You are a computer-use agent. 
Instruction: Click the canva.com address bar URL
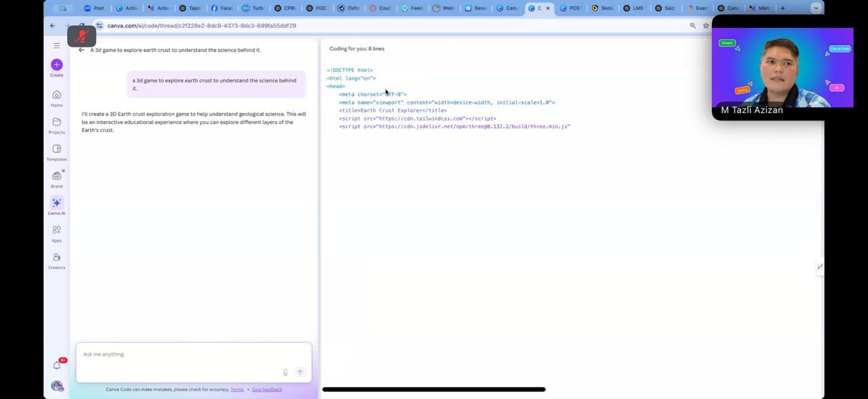[x=201, y=26]
